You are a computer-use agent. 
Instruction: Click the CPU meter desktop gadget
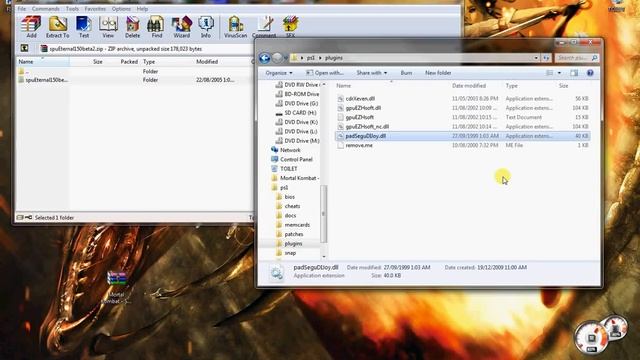591,338
